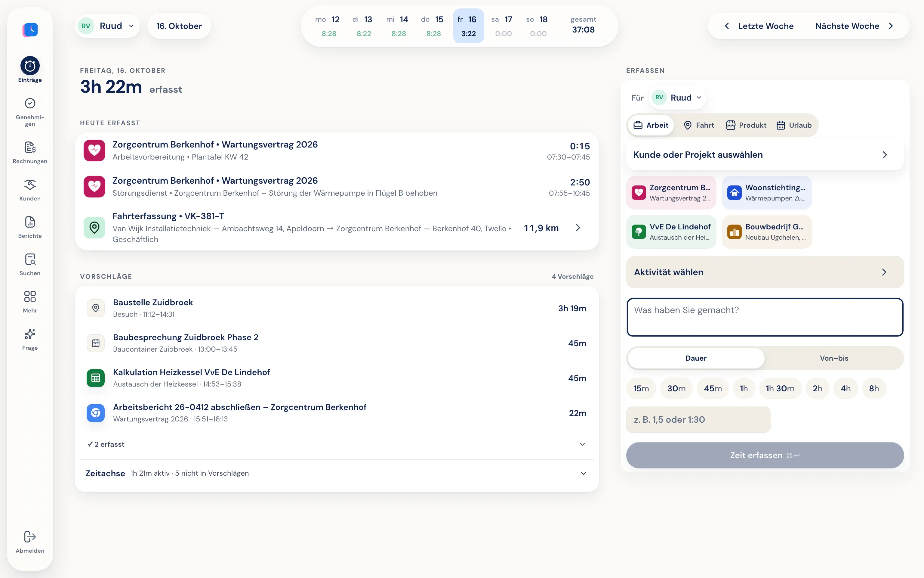Open Aktivität wählen selector
Screen dimensions: 924x578
(x=765, y=272)
